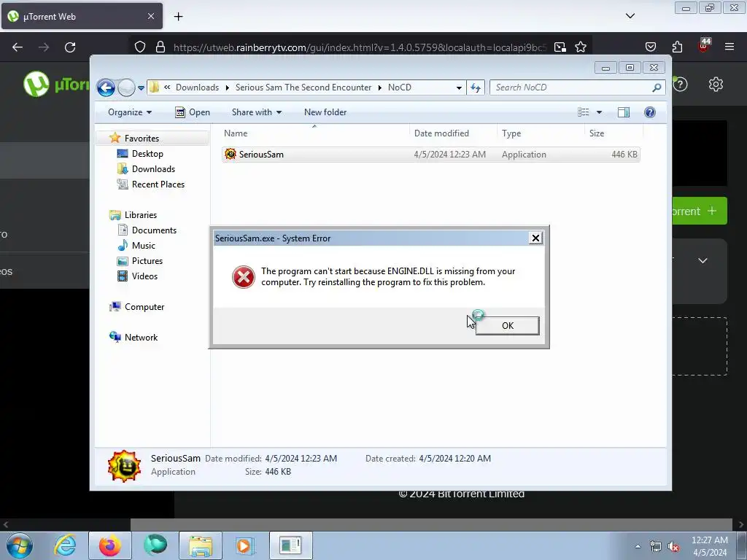Switch to the µTorrent Web browser tab

click(82, 16)
